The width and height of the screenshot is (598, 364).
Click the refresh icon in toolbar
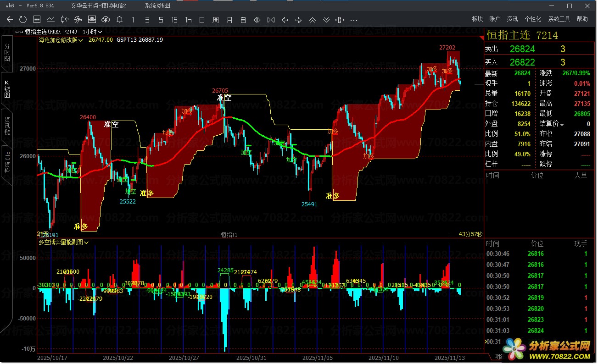point(23,19)
